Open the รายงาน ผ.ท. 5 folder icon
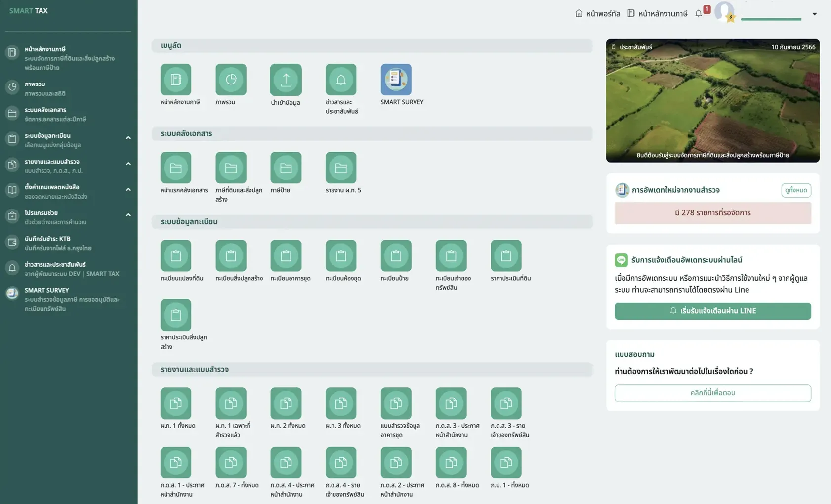This screenshot has width=831, height=504. [x=341, y=168]
